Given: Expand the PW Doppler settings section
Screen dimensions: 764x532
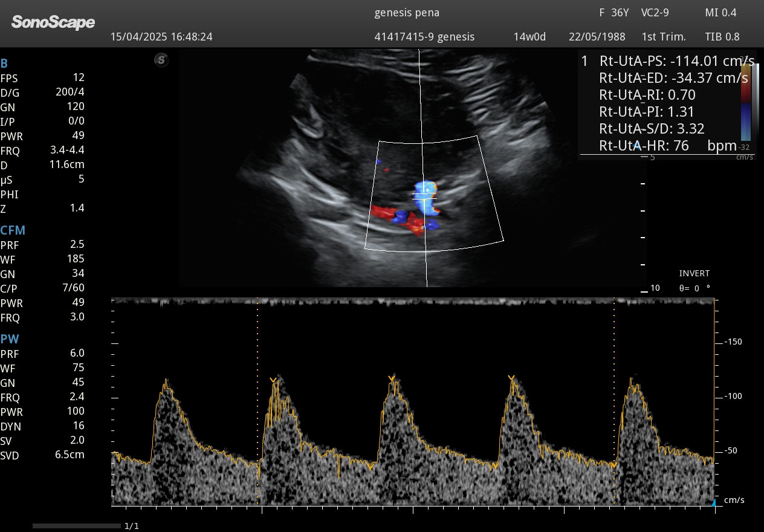Looking at the screenshot, I should point(11,339).
